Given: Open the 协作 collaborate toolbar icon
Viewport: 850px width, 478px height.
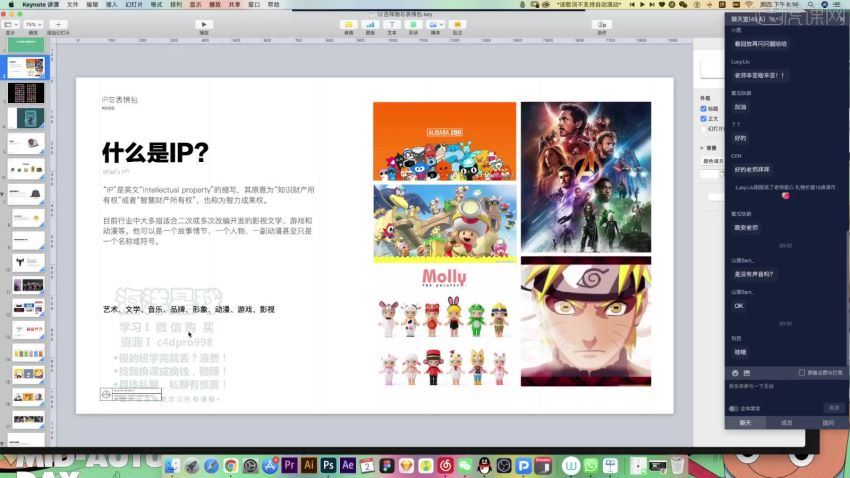Looking at the screenshot, I should pyautogui.click(x=602, y=25).
